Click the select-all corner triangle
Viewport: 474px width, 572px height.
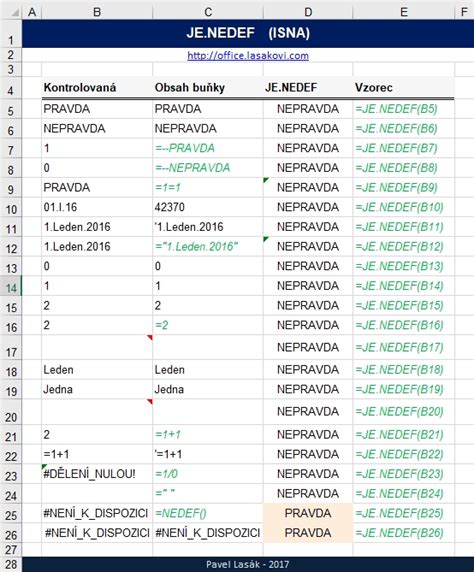(15, 13)
